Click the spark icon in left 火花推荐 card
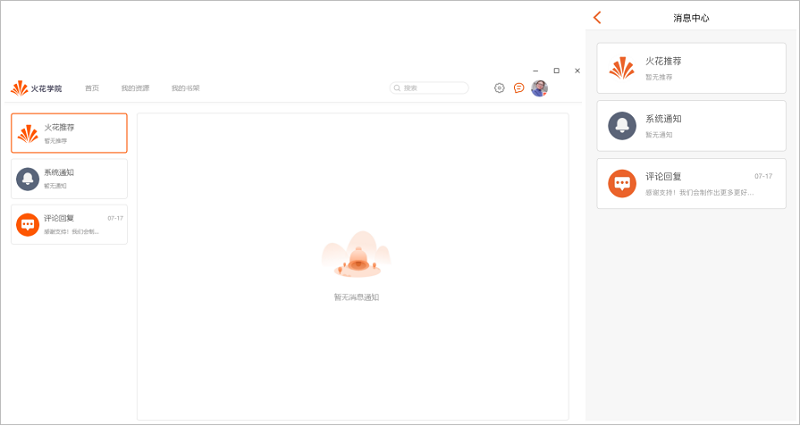This screenshot has height=426, width=800. tap(28, 134)
